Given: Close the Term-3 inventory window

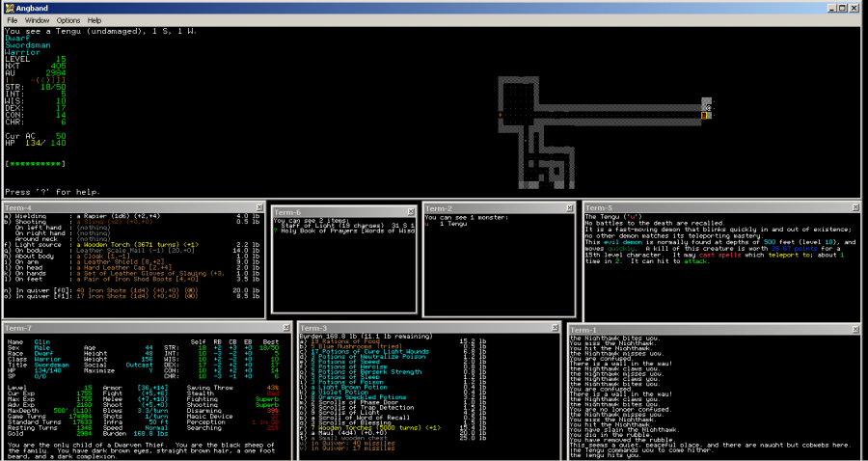Looking at the screenshot, I should (x=555, y=328).
